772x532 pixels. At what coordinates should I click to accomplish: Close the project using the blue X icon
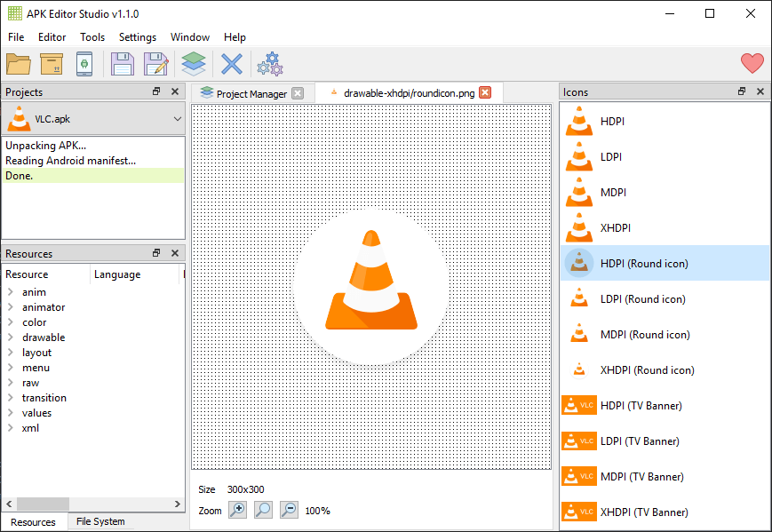click(x=231, y=64)
